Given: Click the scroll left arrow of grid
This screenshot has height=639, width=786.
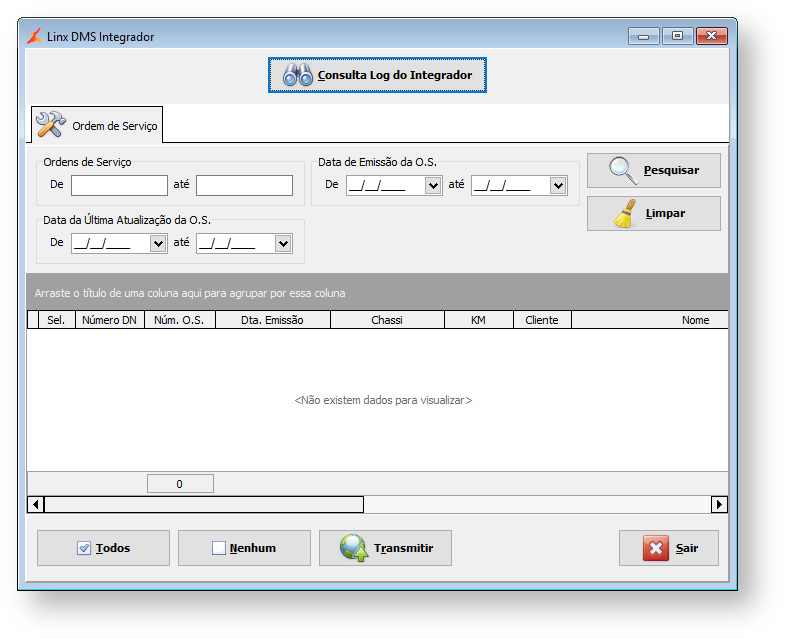Looking at the screenshot, I should point(36,504).
